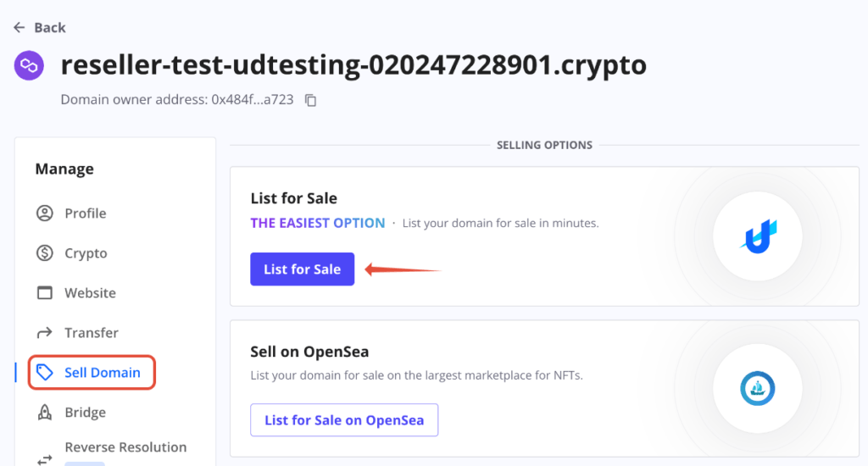
Task: Go Back to the previous page
Action: click(x=50, y=28)
